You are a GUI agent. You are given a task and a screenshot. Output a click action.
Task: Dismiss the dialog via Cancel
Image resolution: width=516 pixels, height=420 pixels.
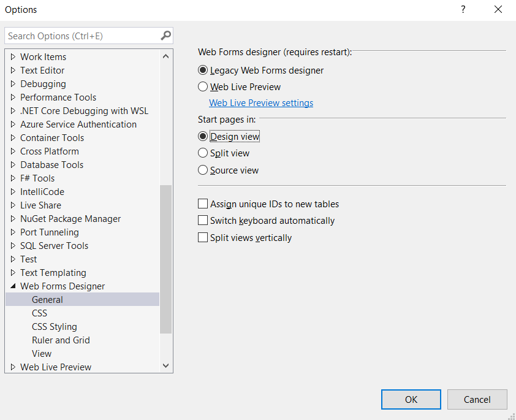477,399
